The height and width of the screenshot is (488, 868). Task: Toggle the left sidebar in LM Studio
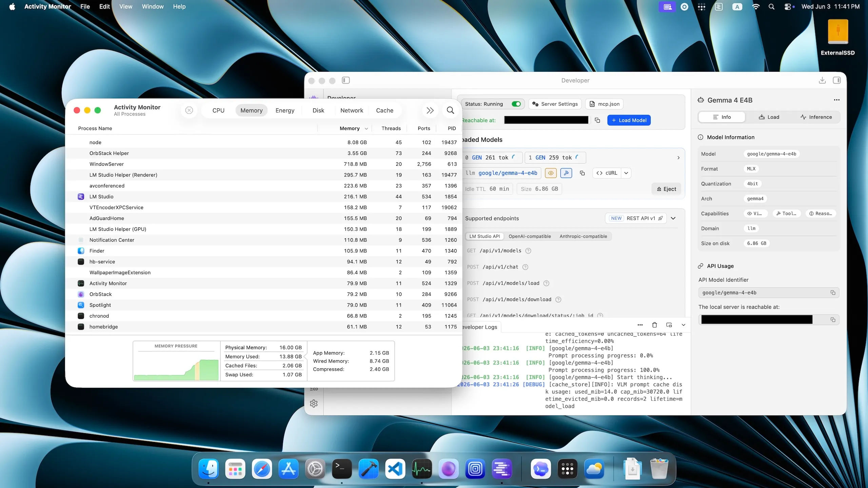point(346,80)
